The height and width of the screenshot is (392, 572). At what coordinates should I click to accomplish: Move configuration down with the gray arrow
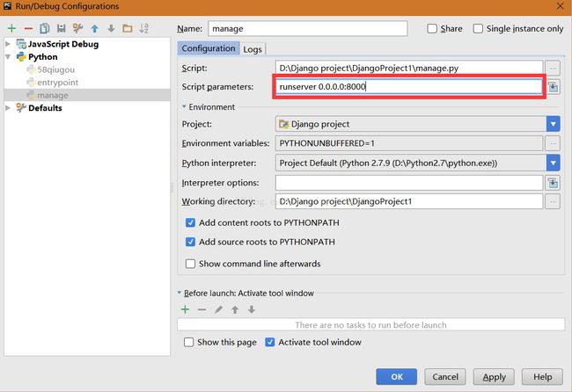pos(111,28)
